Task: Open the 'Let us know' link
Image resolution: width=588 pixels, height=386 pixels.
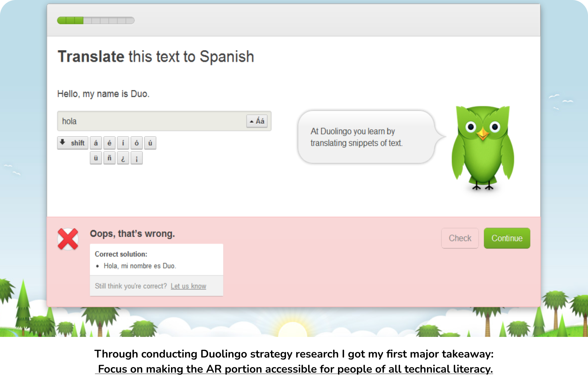Action: 188,286
